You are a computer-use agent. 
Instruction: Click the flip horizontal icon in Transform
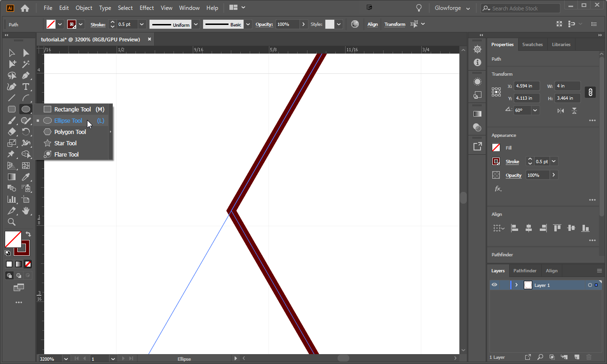(560, 110)
